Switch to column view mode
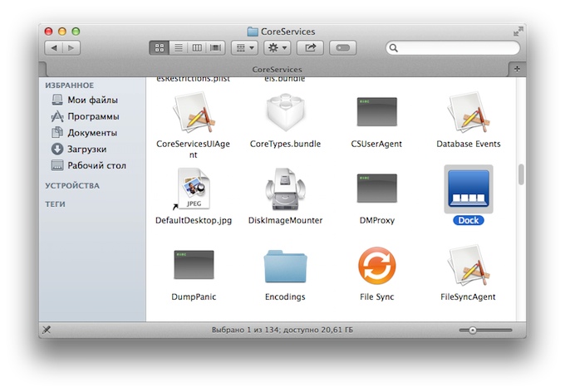The height and width of the screenshot is (392, 565). click(197, 48)
